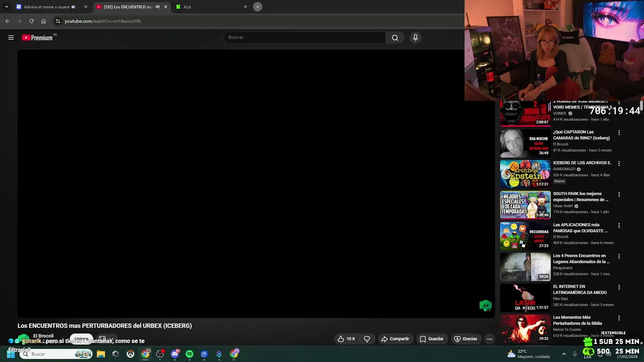
Task: Open options menu for 'Los 4 Peores Encuentros'
Action: 619,256
